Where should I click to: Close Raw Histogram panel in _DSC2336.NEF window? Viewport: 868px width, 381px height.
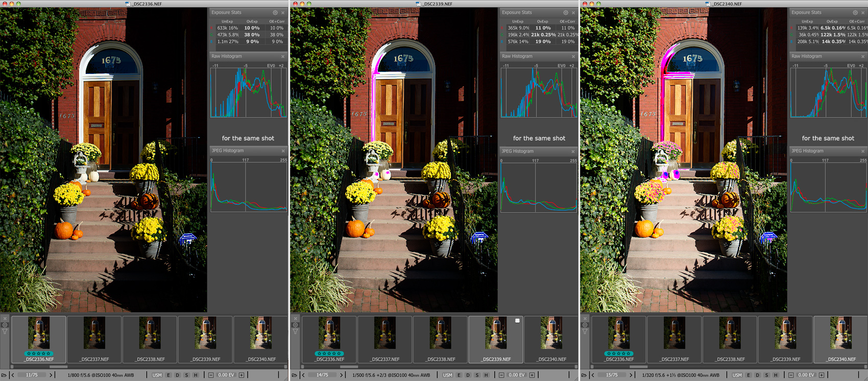point(283,57)
